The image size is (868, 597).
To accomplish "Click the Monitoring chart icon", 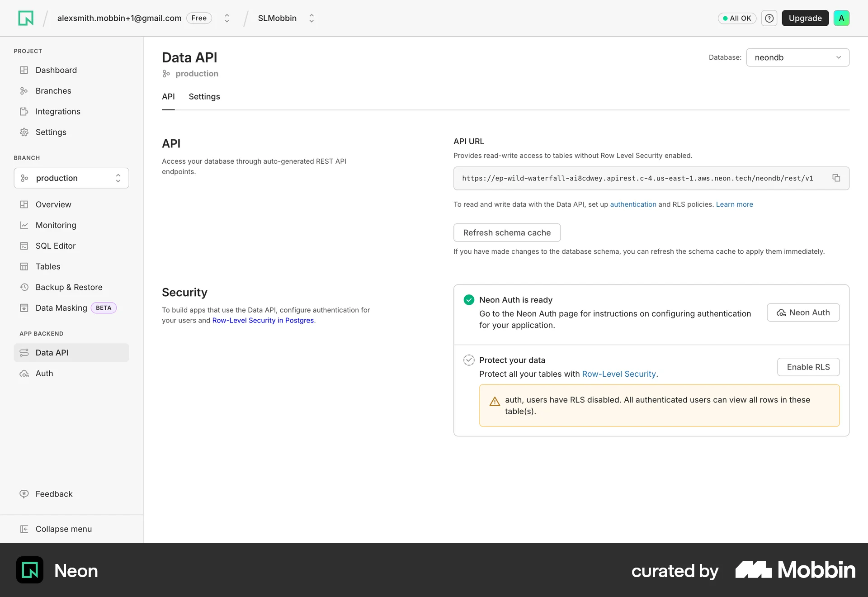I will click(x=24, y=225).
